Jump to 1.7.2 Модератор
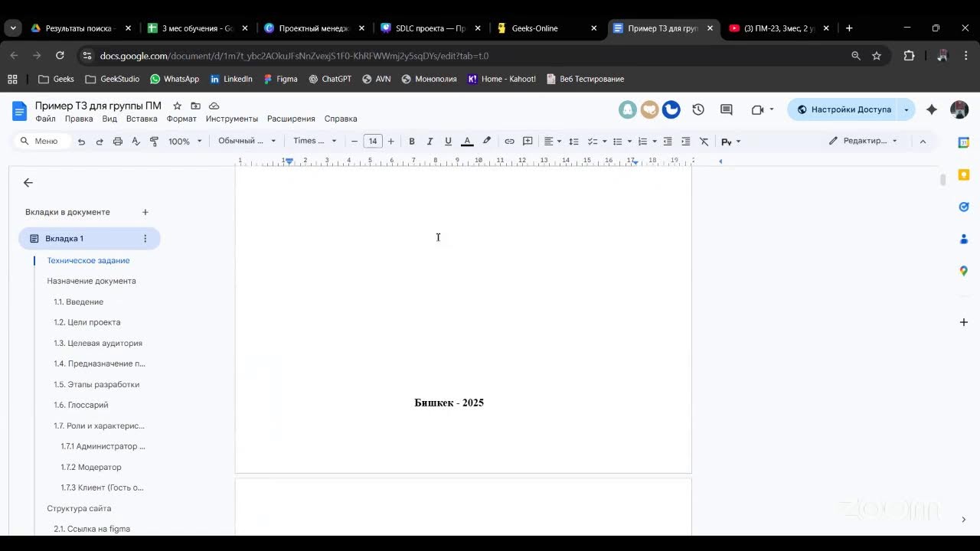Image resolution: width=980 pixels, height=551 pixels. point(91,467)
